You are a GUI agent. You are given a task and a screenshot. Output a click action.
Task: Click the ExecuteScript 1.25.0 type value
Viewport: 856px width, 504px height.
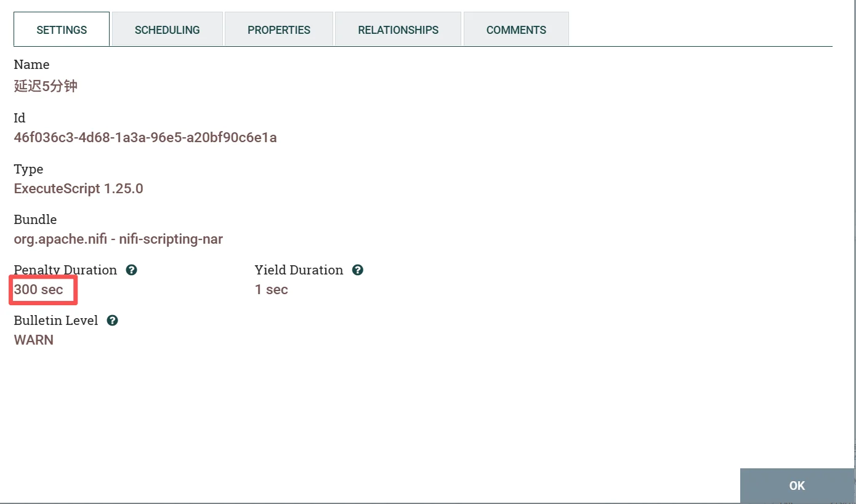coord(78,188)
